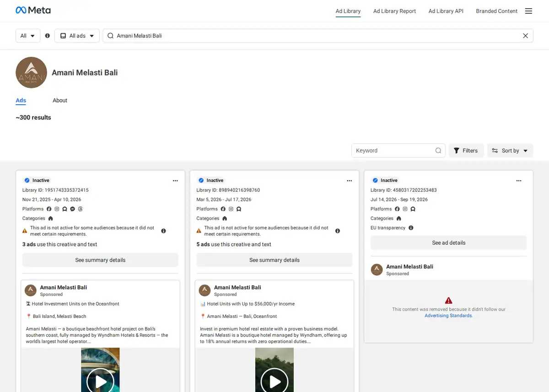
Task: Click the red warning icon on removed content
Action: (x=448, y=301)
